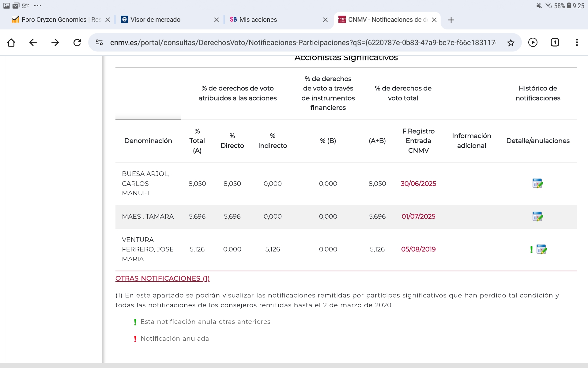Viewport: 588px width, 368px height.
Task: Open the media play control icon
Action: [x=533, y=42]
